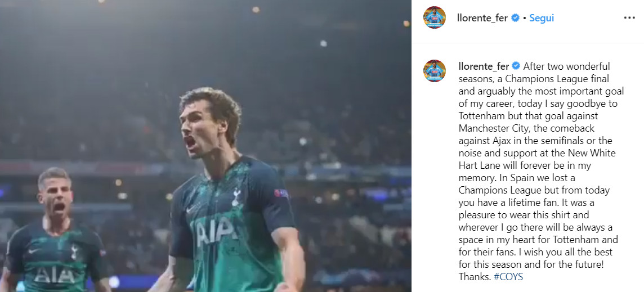The height and width of the screenshot is (292, 644).
Task: Follow the account via Segui
Action: (542, 18)
